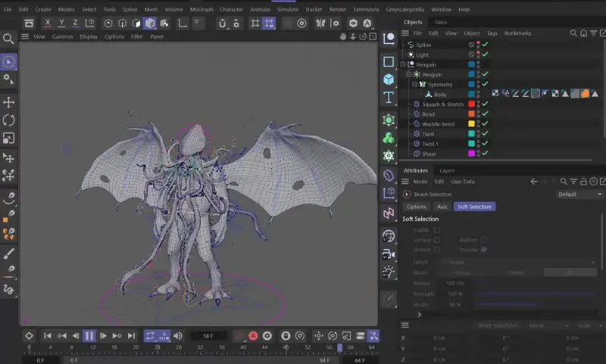This screenshot has height=364, width=606.
Task: Record keyframe diamond button
Action: (x=29, y=336)
